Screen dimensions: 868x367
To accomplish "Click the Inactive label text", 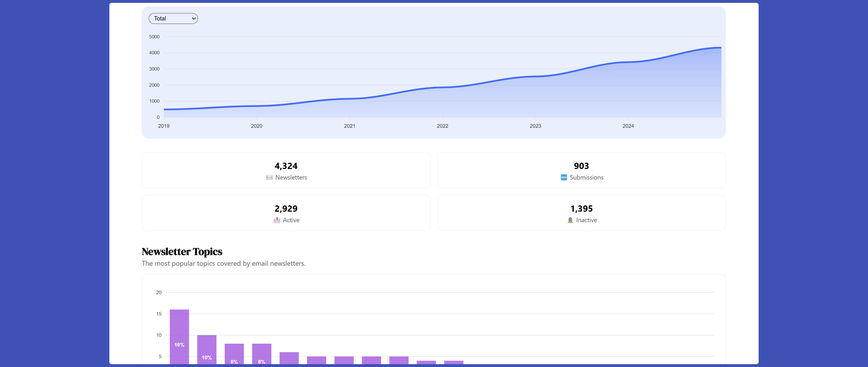I will point(586,220).
